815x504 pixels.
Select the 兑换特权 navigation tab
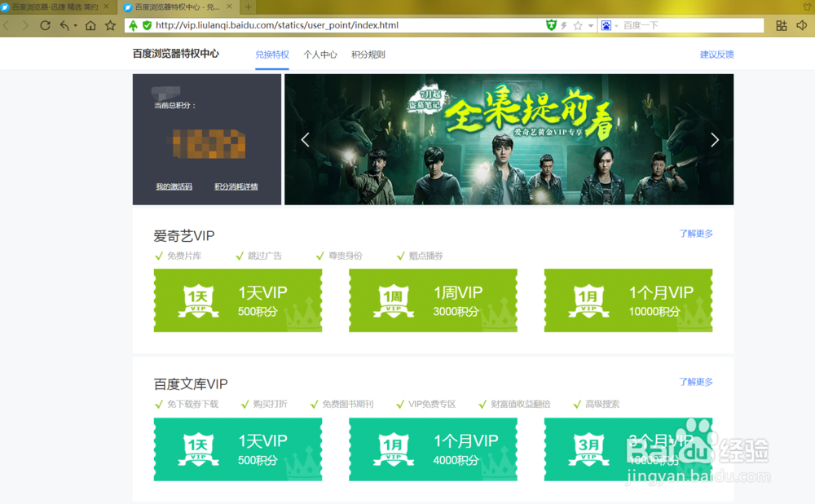click(272, 55)
